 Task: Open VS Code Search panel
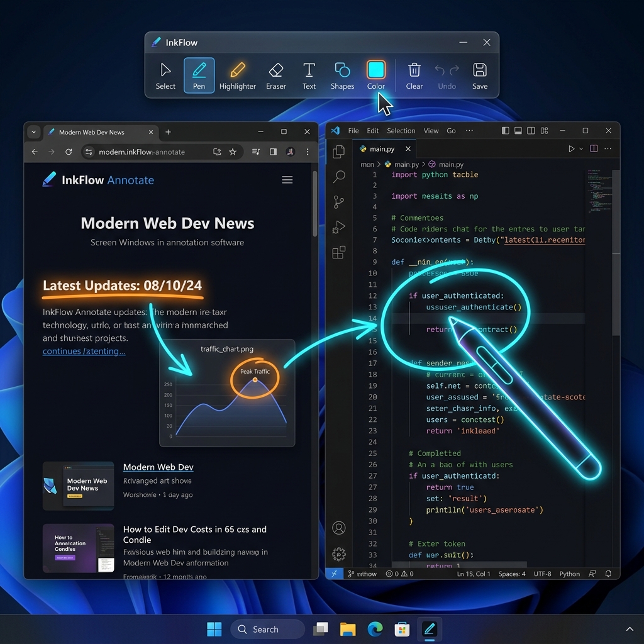point(339,177)
